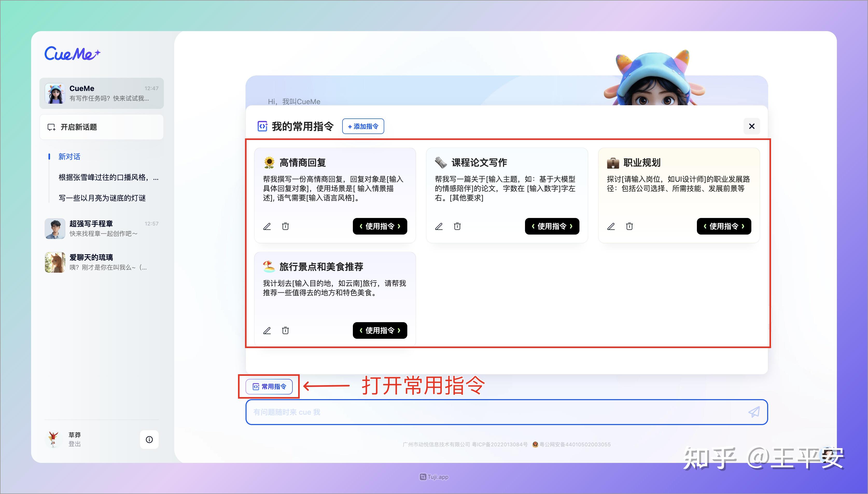Image resolution: width=868 pixels, height=494 pixels.
Task: Close the 我的常用指令 dialog
Action: [x=752, y=126]
